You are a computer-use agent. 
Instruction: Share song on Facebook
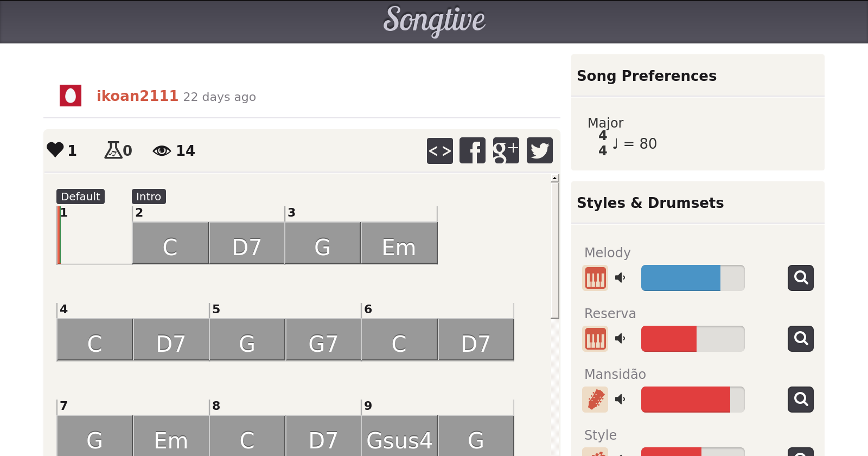click(473, 150)
